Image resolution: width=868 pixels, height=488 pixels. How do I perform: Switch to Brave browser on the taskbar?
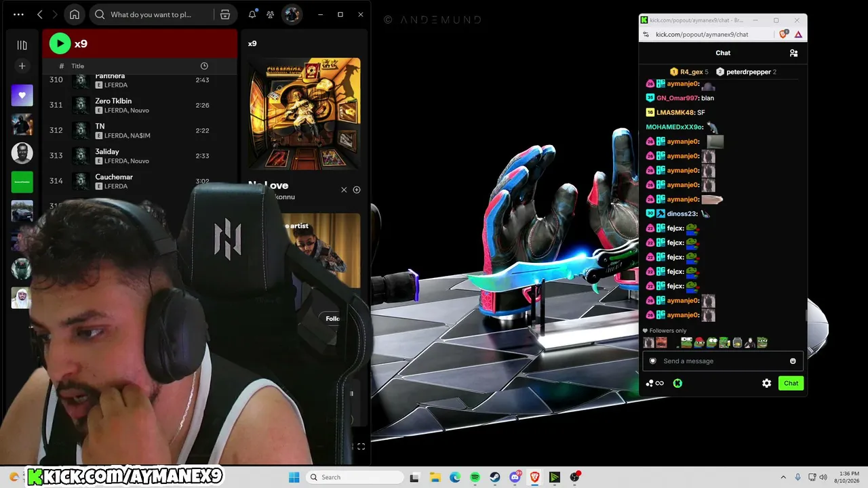534,477
